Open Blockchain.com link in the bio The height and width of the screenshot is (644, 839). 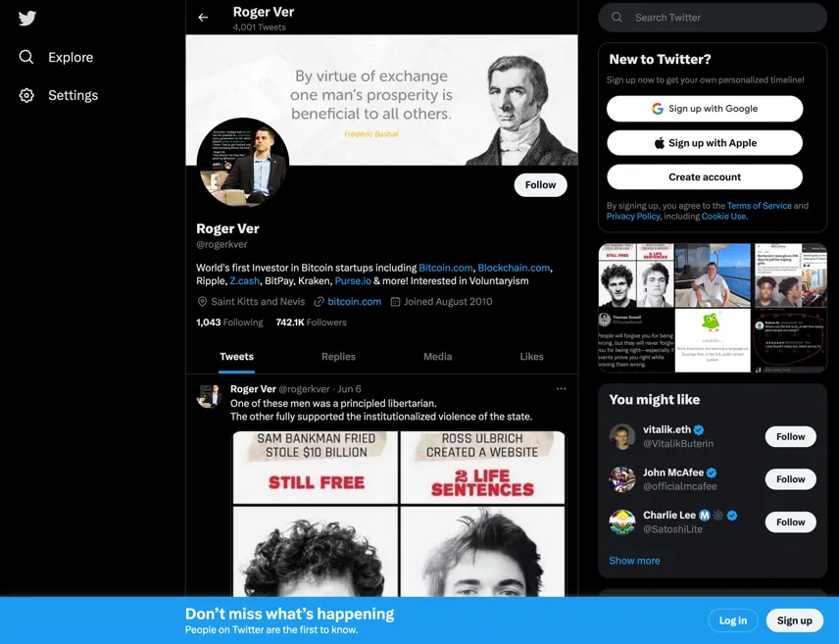click(514, 268)
